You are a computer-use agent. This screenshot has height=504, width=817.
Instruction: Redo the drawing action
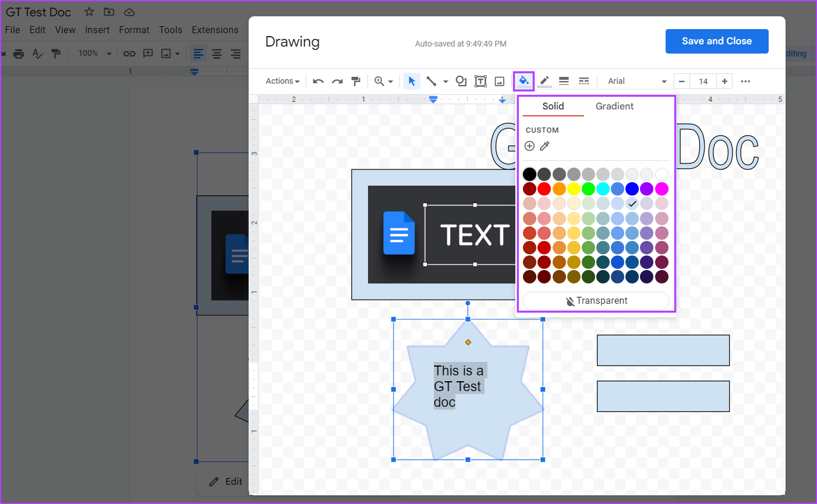coord(337,81)
